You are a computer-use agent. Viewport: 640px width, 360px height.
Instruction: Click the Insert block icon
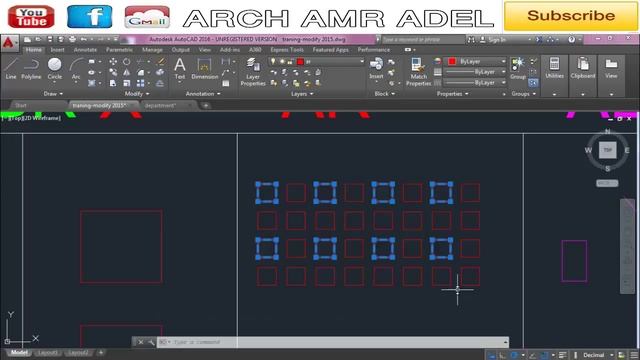(376, 68)
